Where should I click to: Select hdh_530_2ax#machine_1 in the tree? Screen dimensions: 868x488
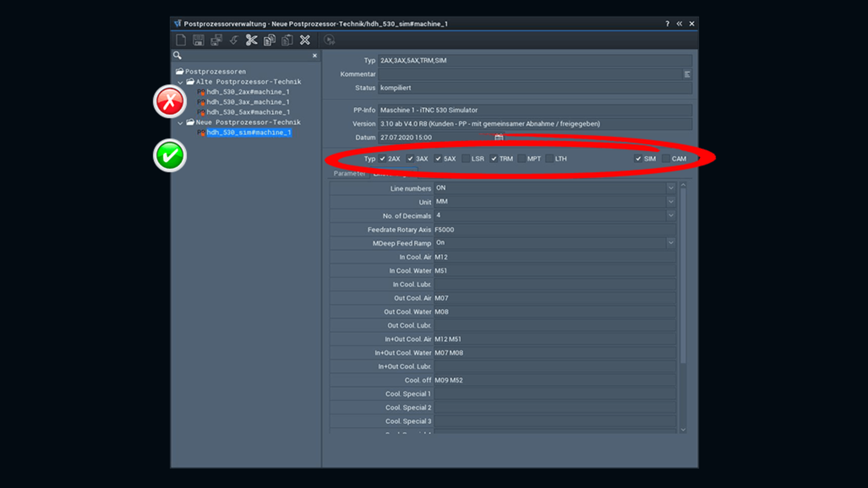[x=248, y=92]
